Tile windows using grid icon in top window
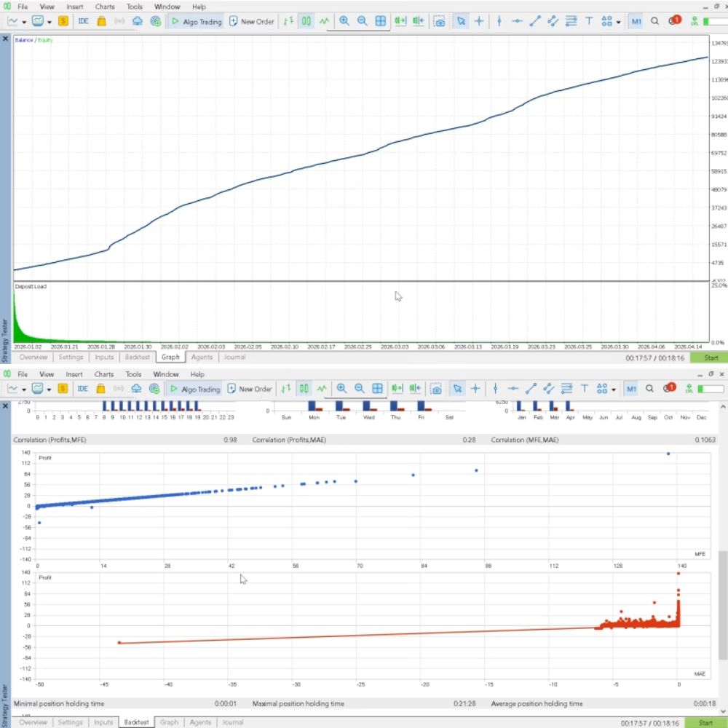Image resolution: width=728 pixels, height=728 pixels. [x=380, y=21]
